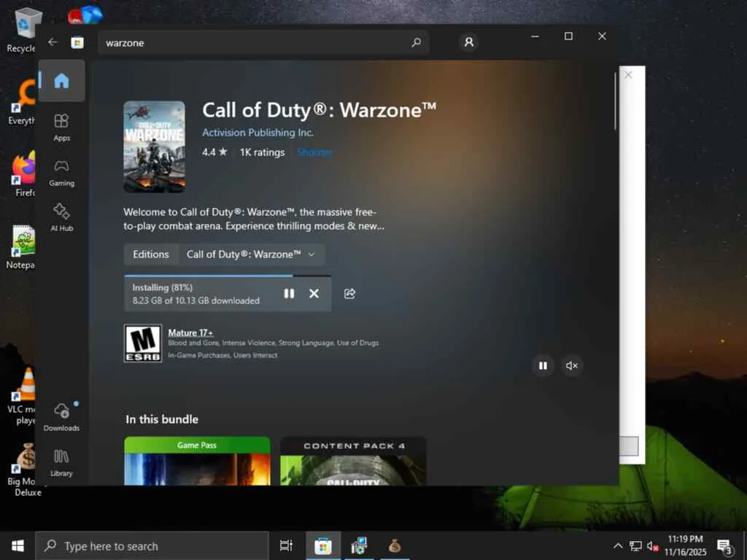The image size is (747, 560).
Task: Toggle the trailer mute button
Action: pos(572,366)
